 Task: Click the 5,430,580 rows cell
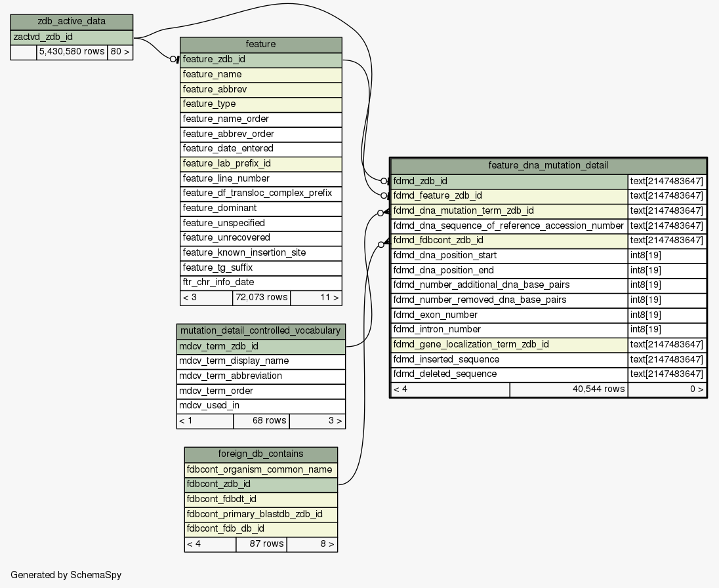[x=72, y=52]
